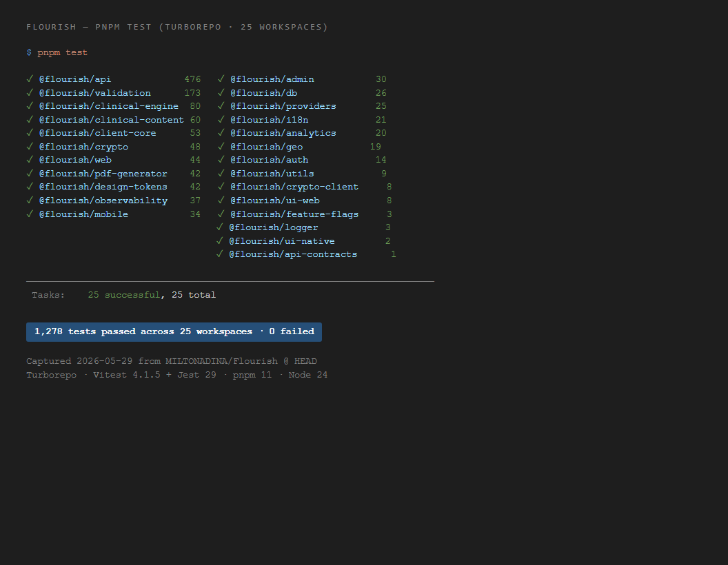Click @flourish/analytics package name
This screenshot has height=565, width=728.
(283, 133)
